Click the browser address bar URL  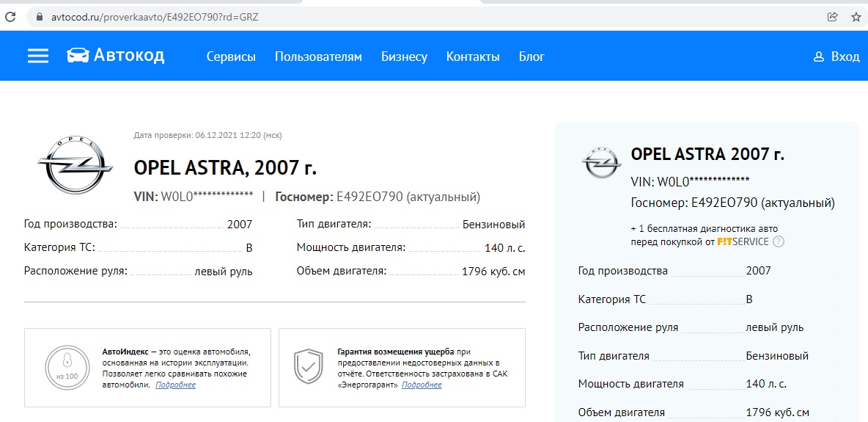click(x=154, y=17)
